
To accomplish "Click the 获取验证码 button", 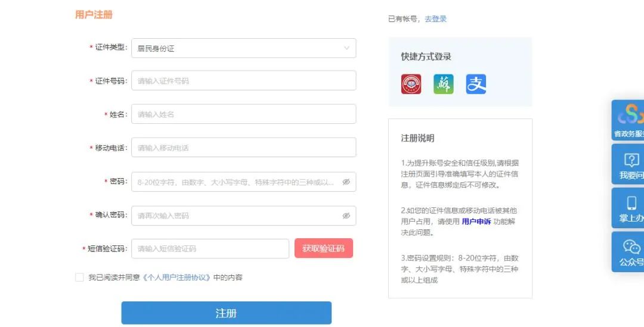I will point(324,248).
